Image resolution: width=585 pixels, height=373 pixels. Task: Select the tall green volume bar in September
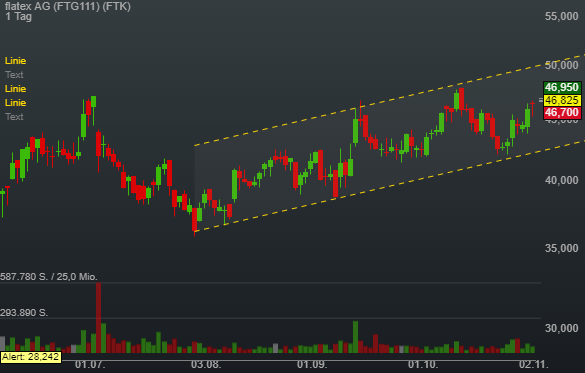click(355, 337)
